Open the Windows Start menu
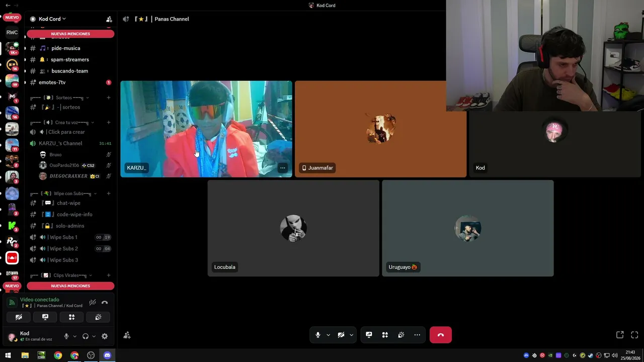This screenshot has width=644, height=362. pos(8,355)
